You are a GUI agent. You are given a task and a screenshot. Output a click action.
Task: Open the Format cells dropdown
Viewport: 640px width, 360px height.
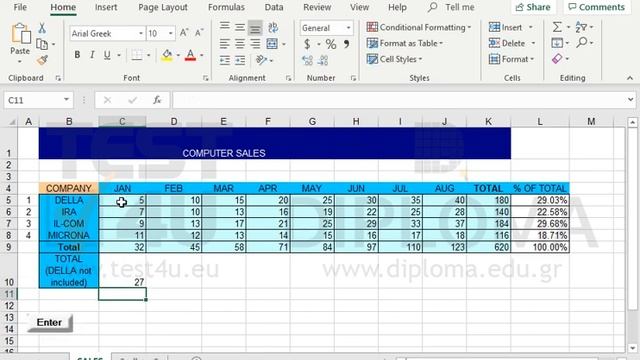pyautogui.click(x=532, y=59)
